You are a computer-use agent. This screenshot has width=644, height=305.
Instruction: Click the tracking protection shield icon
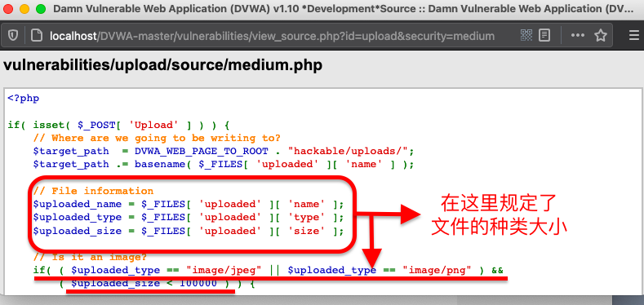(13, 36)
